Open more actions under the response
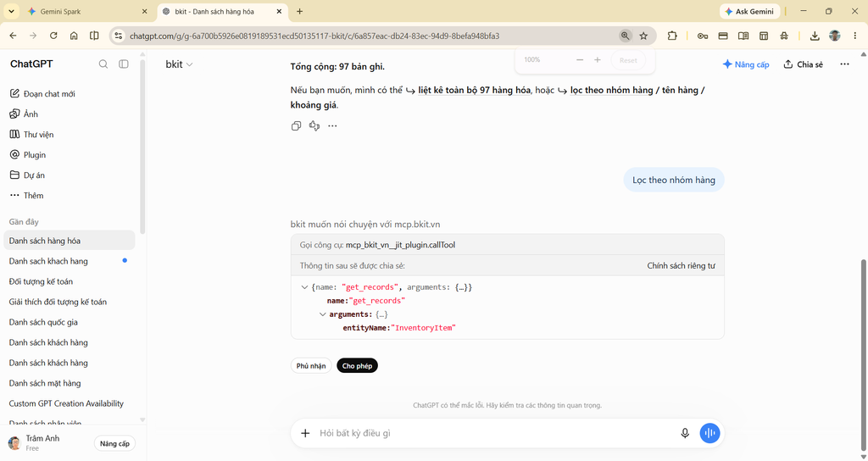 [x=332, y=126]
